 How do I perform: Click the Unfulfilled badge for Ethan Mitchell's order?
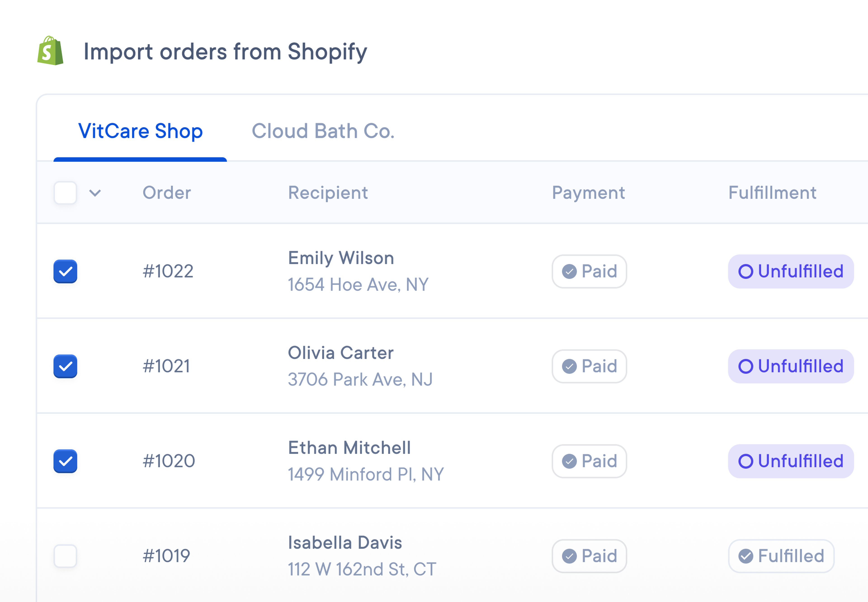790,461
